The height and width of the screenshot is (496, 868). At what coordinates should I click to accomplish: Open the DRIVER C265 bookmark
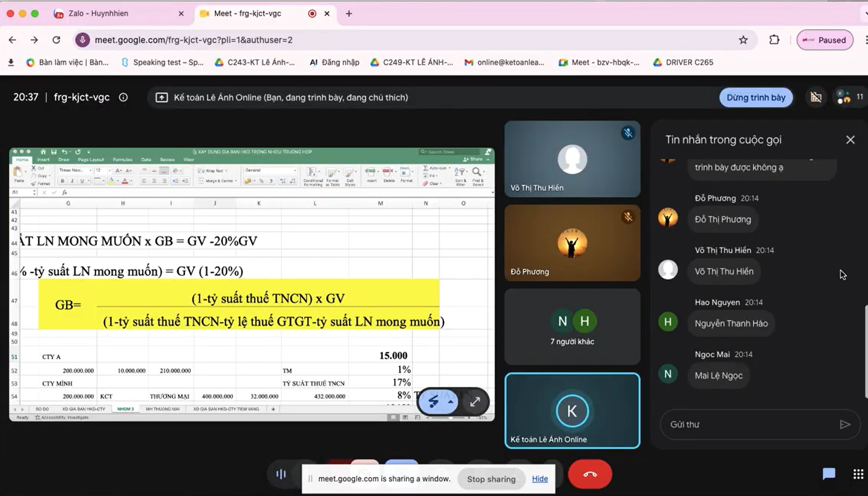click(683, 62)
